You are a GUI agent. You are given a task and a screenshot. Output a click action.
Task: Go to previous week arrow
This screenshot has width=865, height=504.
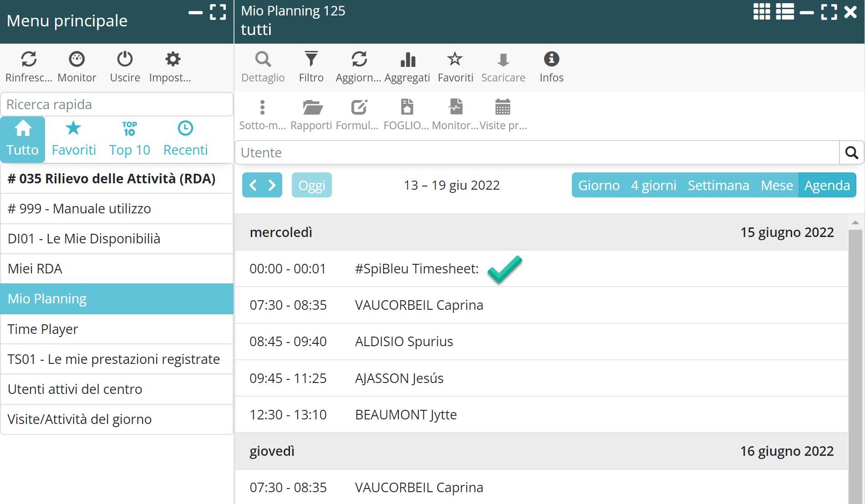coord(253,185)
